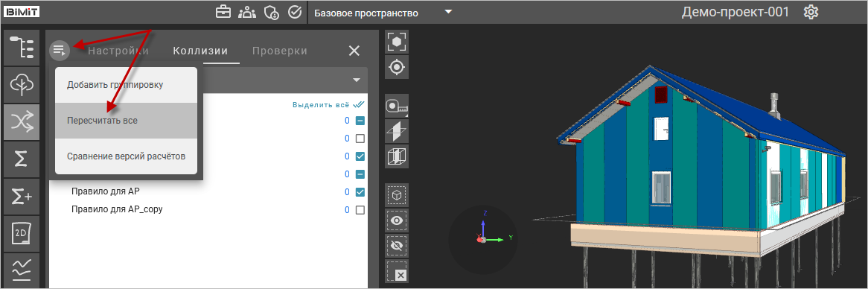Toggle checkbox for Правило для АР
Image resolution: width=868 pixels, height=289 pixels.
360,192
